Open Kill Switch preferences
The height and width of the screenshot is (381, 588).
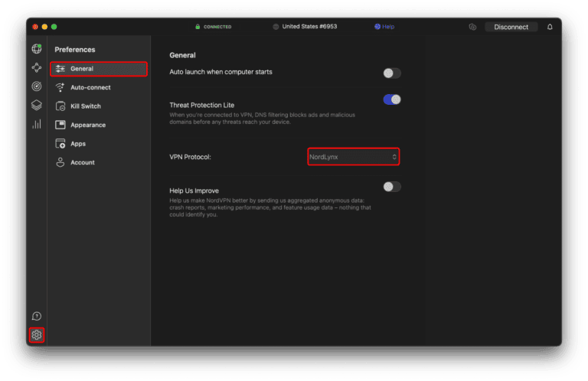tap(85, 106)
